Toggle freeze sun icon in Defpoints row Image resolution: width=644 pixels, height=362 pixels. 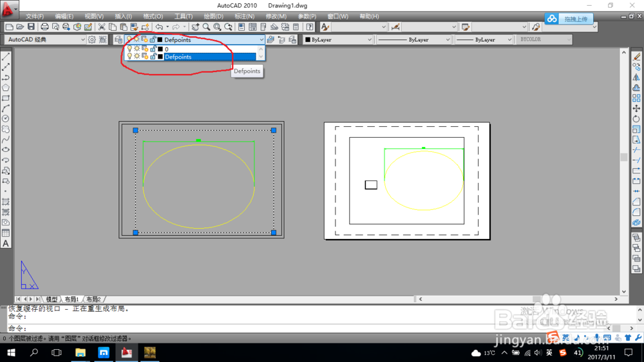tap(137, 57)
